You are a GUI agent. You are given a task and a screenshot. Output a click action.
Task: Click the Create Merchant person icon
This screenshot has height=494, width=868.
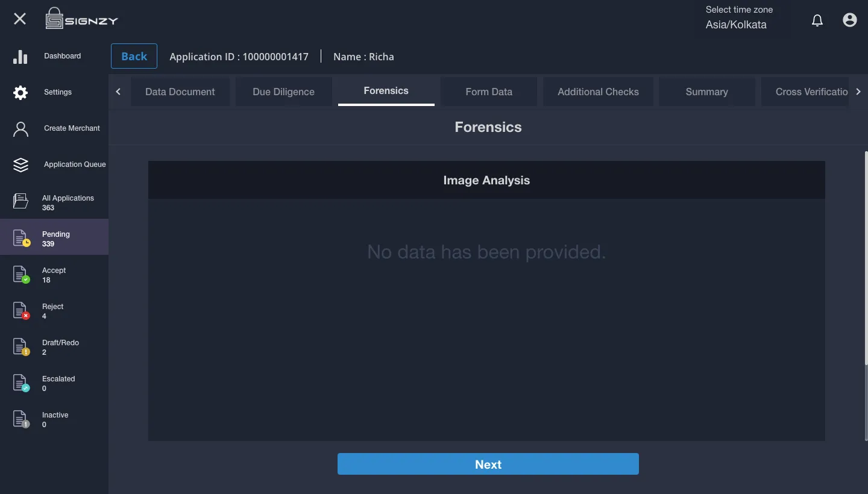coord(20,129)
